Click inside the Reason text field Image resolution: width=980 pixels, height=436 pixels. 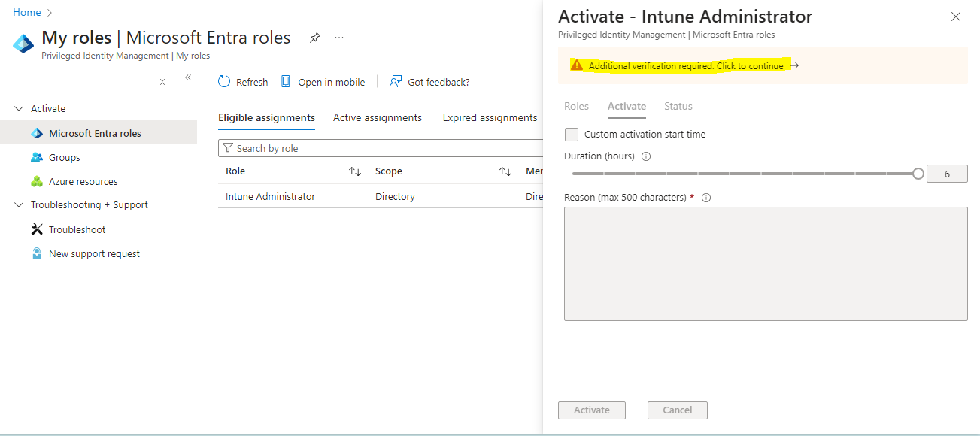click(766, 263)
